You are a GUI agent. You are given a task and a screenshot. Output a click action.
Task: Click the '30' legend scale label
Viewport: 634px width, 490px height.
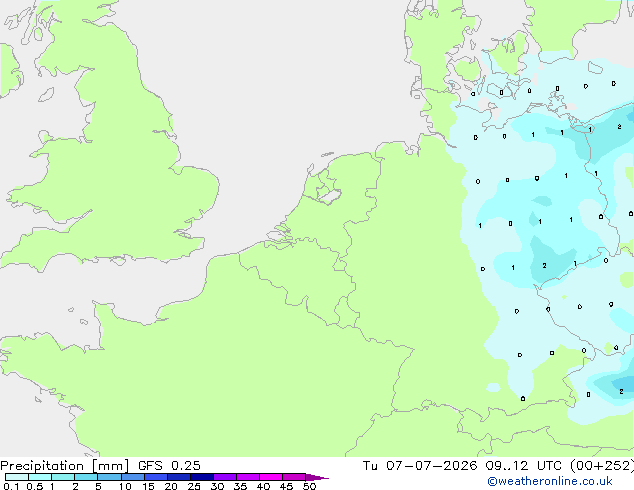coord(217,486)
